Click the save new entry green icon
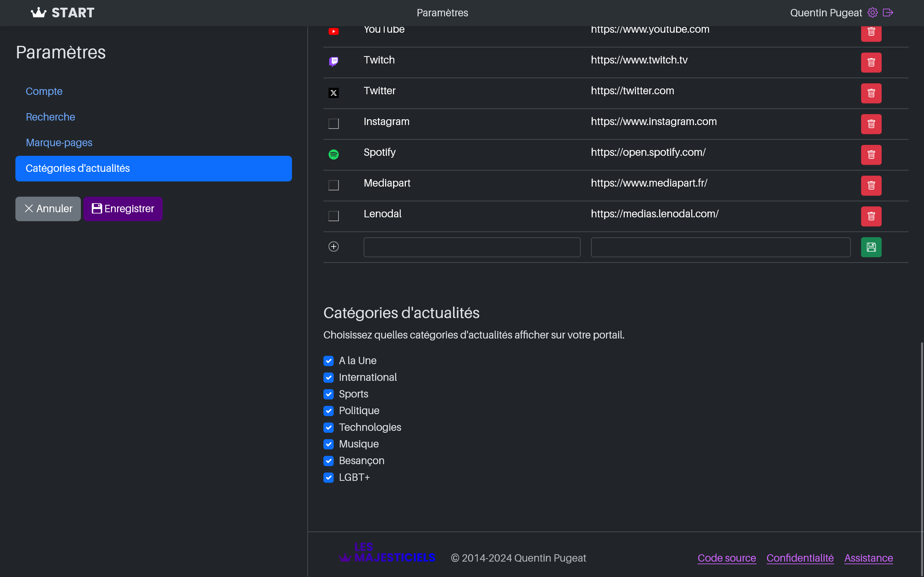The image size is (924, 577). tap(871, 247)
